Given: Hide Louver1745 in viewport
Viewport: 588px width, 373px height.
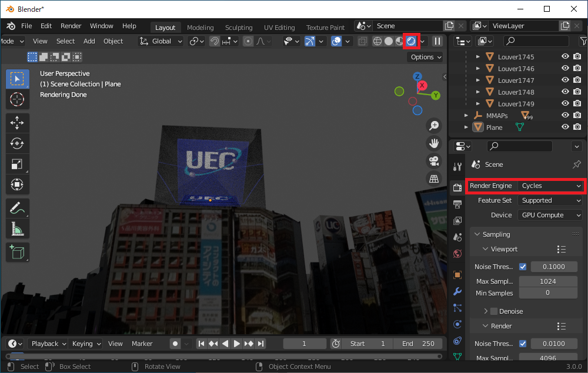Looking at the screenshot, I should (565, 56).
